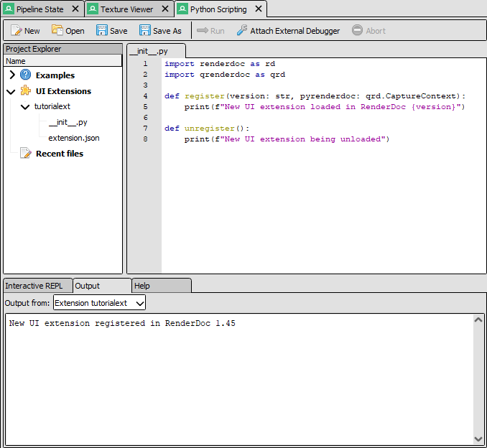
Task: Click the 'Output from:' label
Action: pos(27,303)
